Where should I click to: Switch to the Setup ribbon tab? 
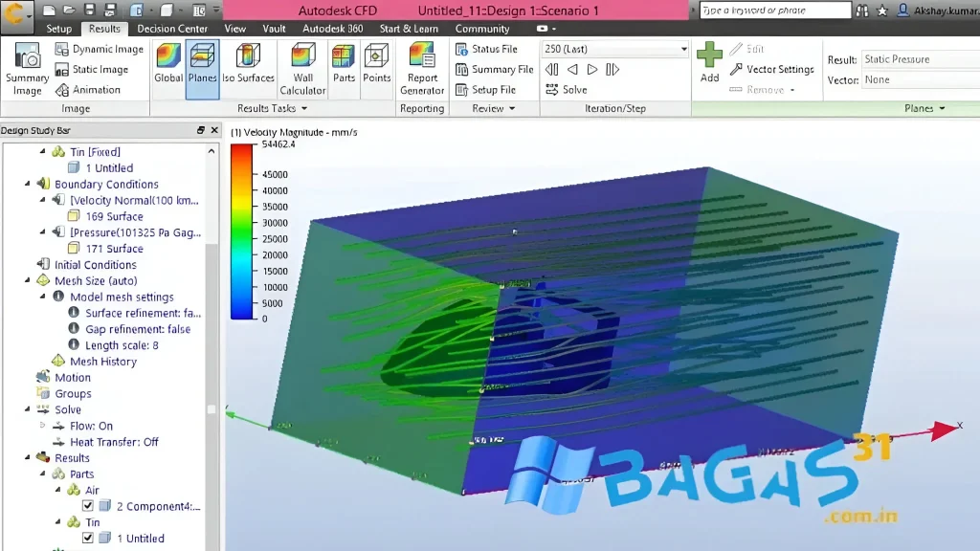coord(58,29)
